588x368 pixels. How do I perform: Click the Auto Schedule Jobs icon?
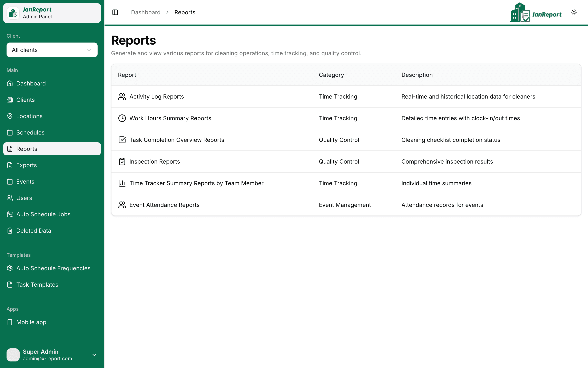coord(10,214)
